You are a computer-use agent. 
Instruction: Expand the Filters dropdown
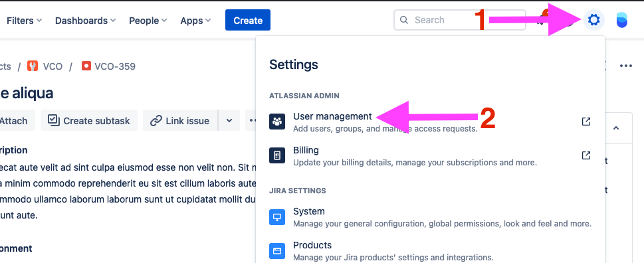pyautogui.click(x=24, y=21)
